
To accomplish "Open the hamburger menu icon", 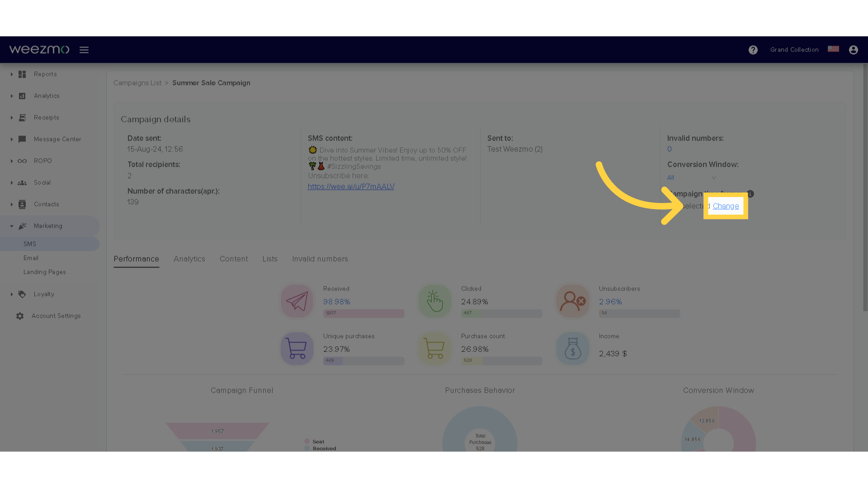I will click(84, 50).
